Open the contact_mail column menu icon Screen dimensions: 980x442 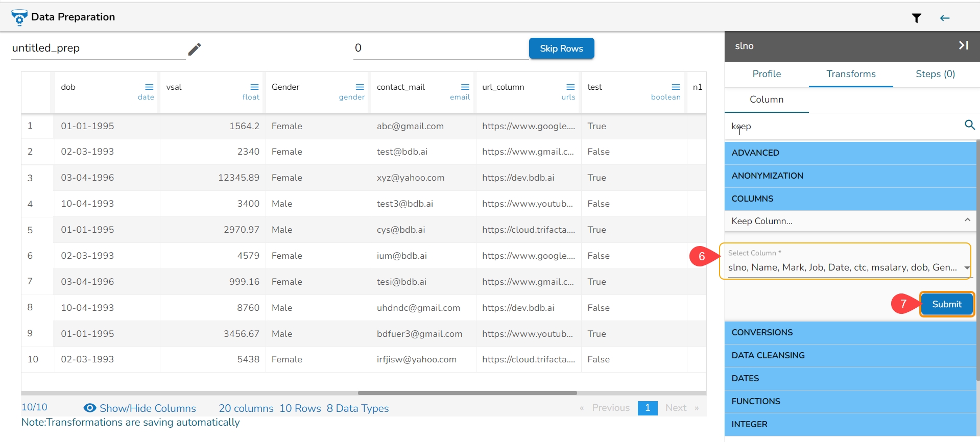(x=465, y=87)
